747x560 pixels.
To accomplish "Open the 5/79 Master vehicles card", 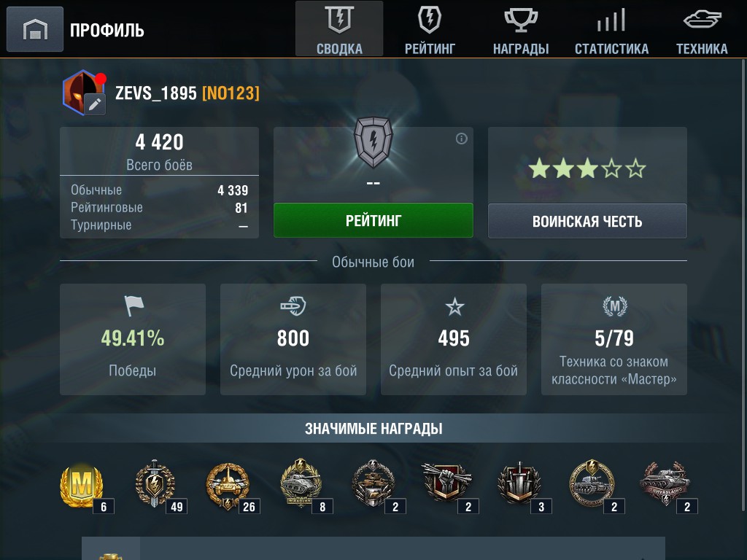I will (x=614, y=339).
